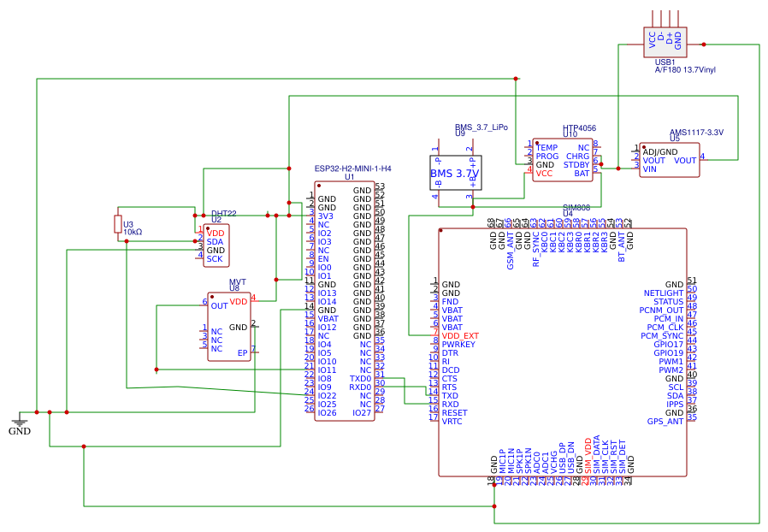768x532 pixels.
Task: Click the 'BMS_3.7_LiPo' label
Action: pyautogui.click(x=481, y=127)
